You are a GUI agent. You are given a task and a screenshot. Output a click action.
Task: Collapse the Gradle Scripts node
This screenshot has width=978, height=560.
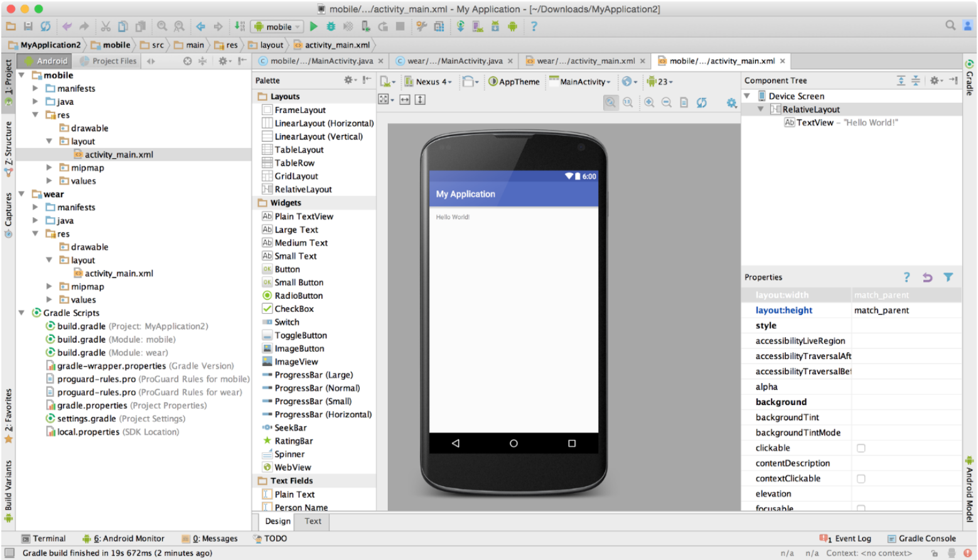[22, 313]
